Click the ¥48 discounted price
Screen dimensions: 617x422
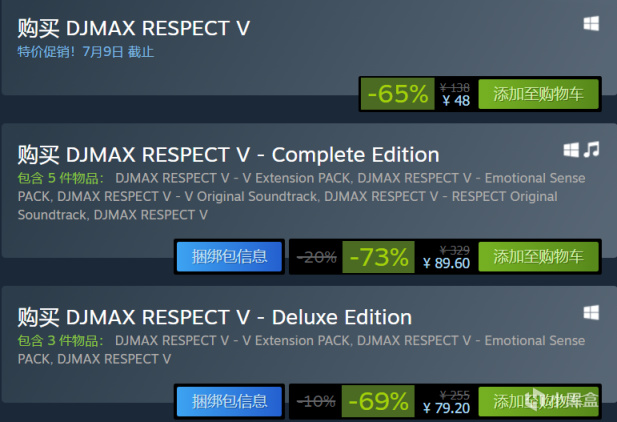coord(455,101)
